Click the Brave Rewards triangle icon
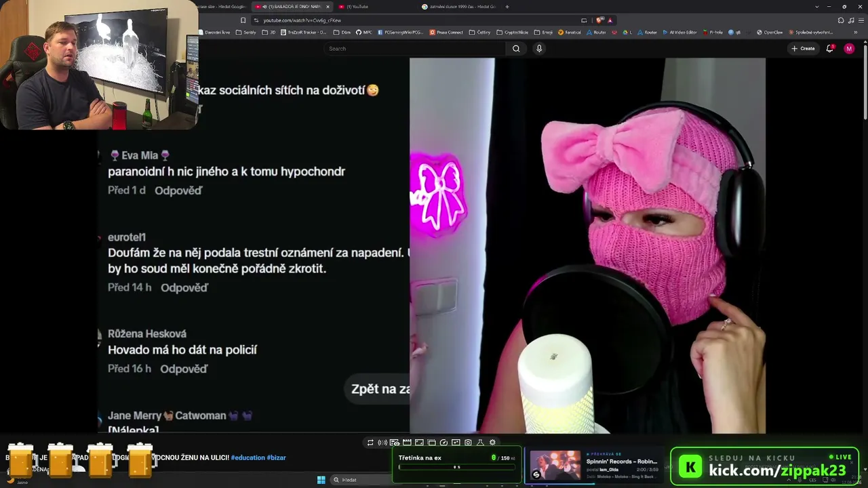This screenshot has height=488, width=868. point(610,20)
